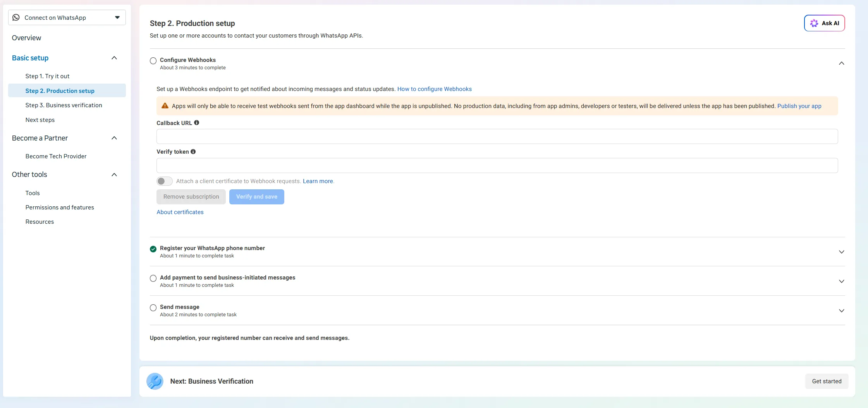Open Become Tech Provider
This screenshot has height=408, width=868.
[56, 156]
